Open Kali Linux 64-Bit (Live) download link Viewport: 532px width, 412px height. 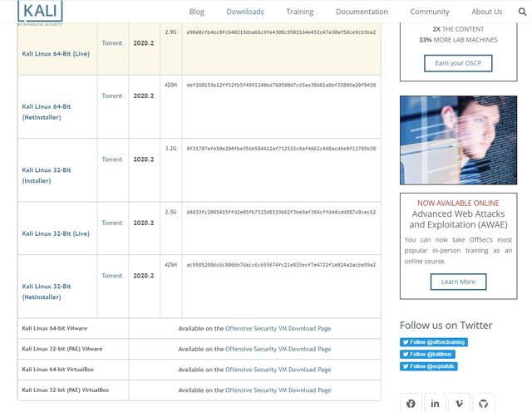pyautogui.click(x=56, y=54)
